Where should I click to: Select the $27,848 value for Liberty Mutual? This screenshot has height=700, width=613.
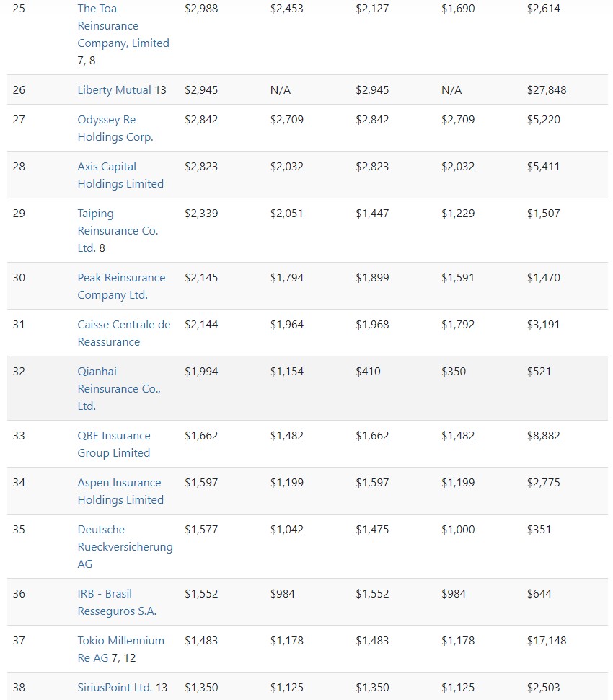click(547, 90)
